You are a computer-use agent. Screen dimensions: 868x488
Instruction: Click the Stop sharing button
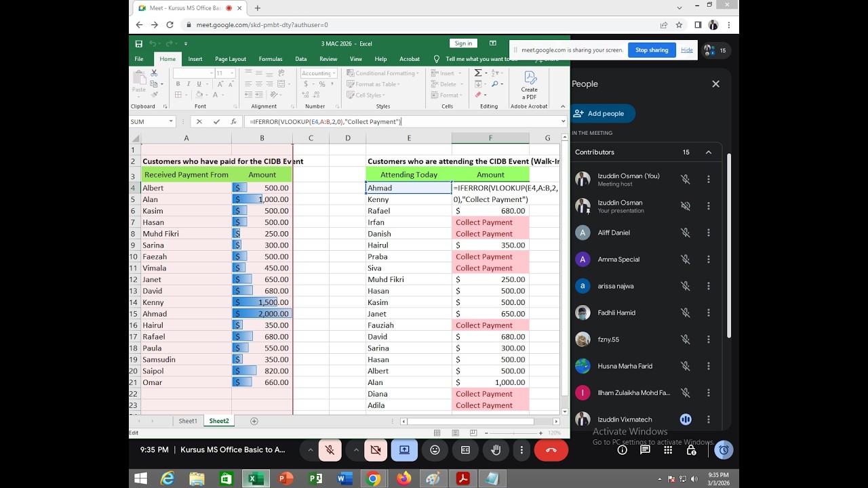(x=652, y=50)
